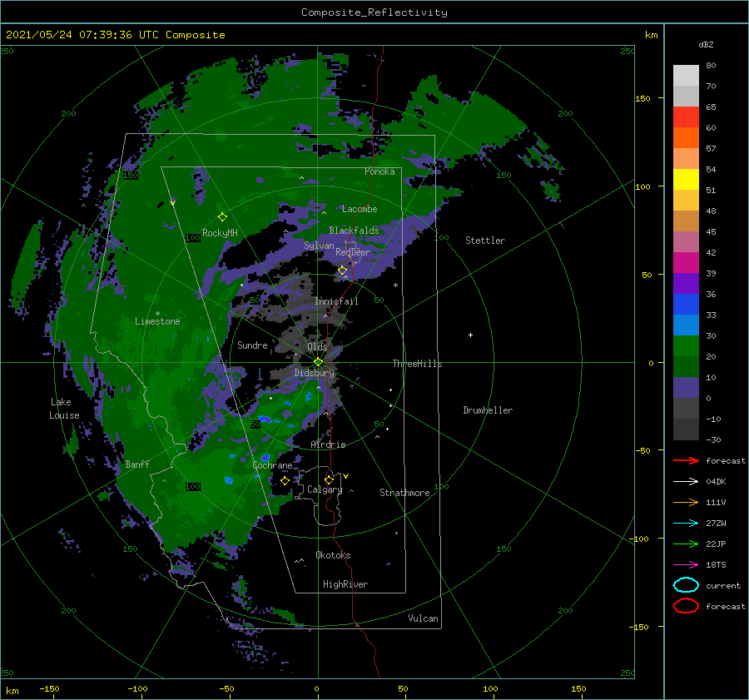Select the light gray 70-80 dBZ swatch
The height and width of the screenshot is (700, 749).
(x=686, y=76)
